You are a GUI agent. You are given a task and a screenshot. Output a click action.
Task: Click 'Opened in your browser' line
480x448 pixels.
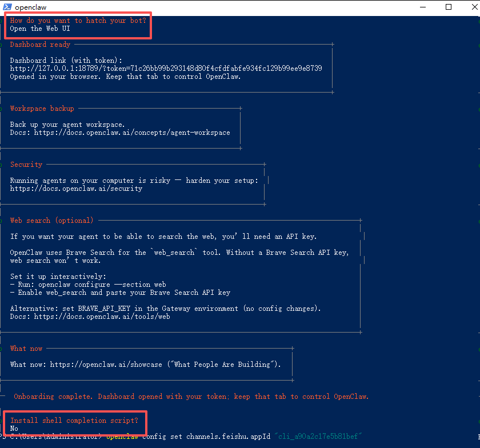point(125,77)
